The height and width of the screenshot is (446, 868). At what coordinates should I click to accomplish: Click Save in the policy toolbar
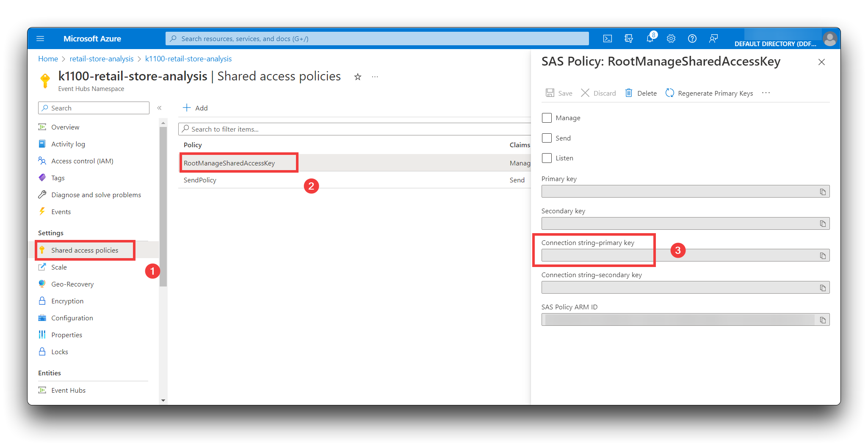tap(559, 93)
